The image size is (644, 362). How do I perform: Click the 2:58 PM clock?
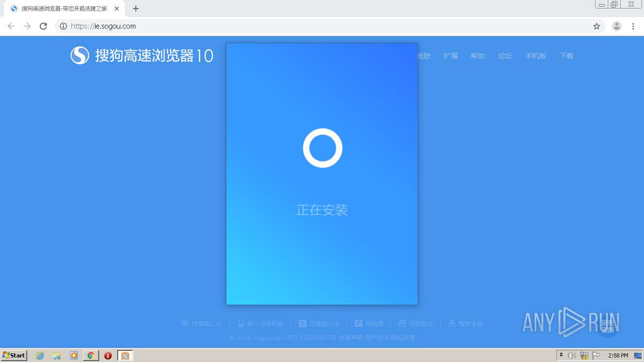coord(618,355)
